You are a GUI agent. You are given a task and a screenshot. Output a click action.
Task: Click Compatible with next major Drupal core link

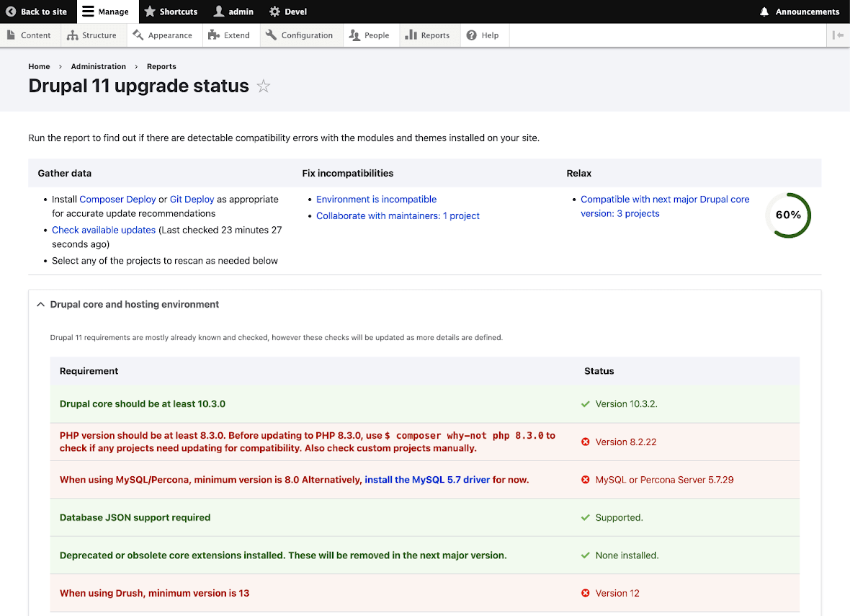tap(665, 206)
